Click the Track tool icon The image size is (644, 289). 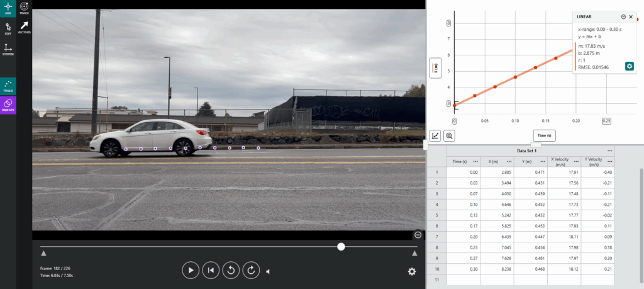click(x=24, y=8)
